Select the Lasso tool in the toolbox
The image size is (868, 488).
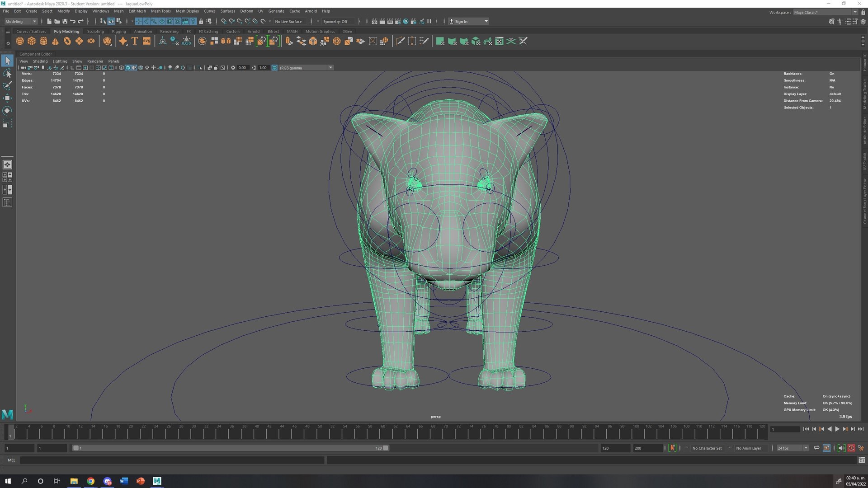pyautogui.click(x=7, y=73)
